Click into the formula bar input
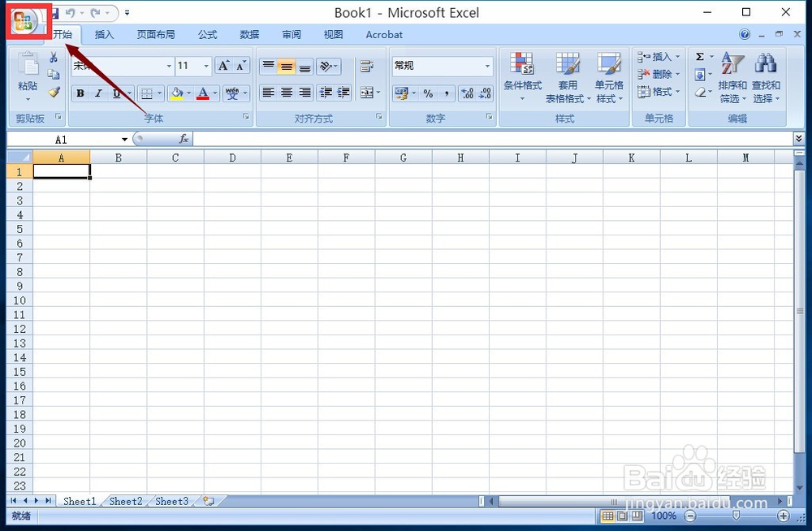The image size is (812, 531). coord(492,139)
